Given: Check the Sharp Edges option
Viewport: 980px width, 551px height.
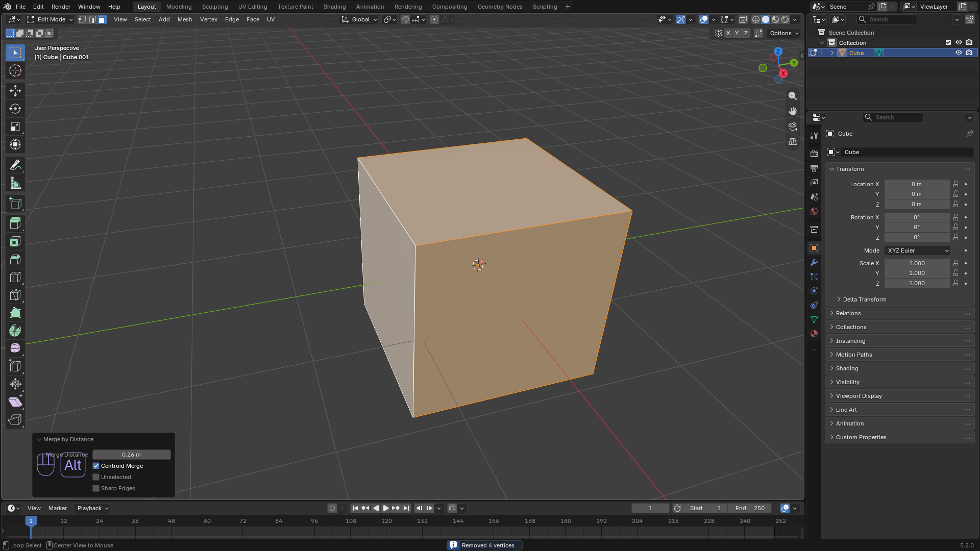Looking at the screenshot, I should point(96,488).
